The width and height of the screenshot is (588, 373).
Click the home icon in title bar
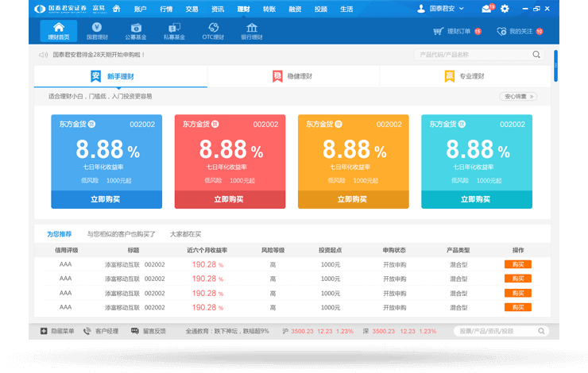click(x=117, y=9)
